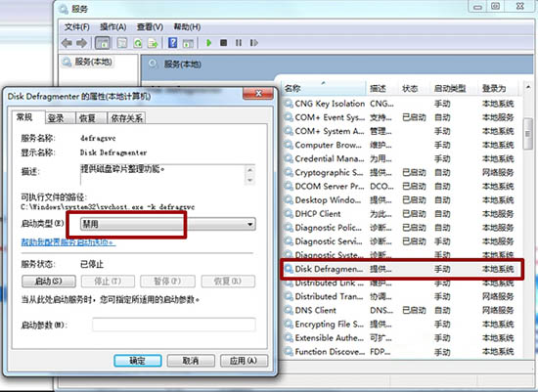Image resolution: width=538 pixels, height=392 pixels.
Task: Open the blue Help question-mark icon
Action: pyautogui.click(x=172, y=43)
